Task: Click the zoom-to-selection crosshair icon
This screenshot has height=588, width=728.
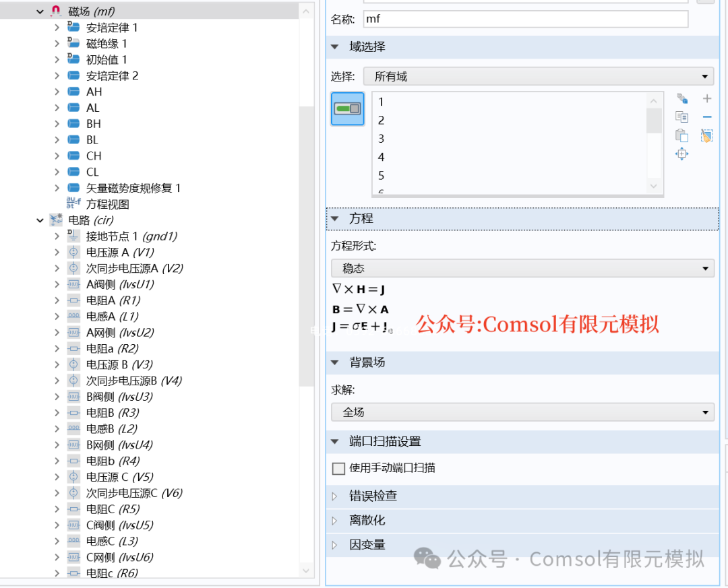Action: click(x=681, y=154)
